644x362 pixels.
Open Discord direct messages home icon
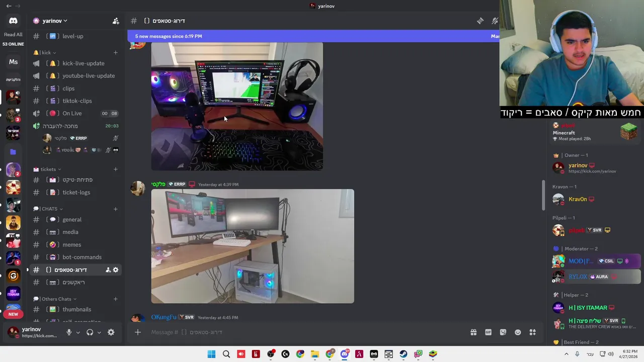tap(13, 21)
